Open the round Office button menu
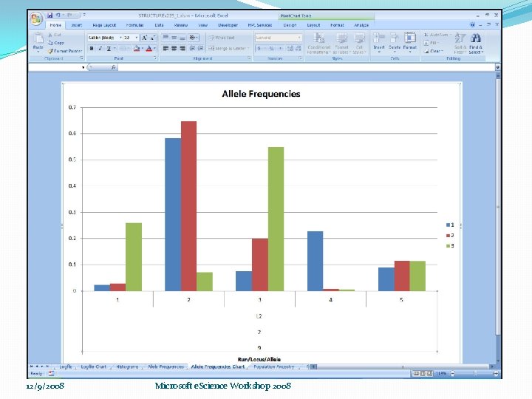This screenshot has height=399, width=532. click(x=36, y=18)
